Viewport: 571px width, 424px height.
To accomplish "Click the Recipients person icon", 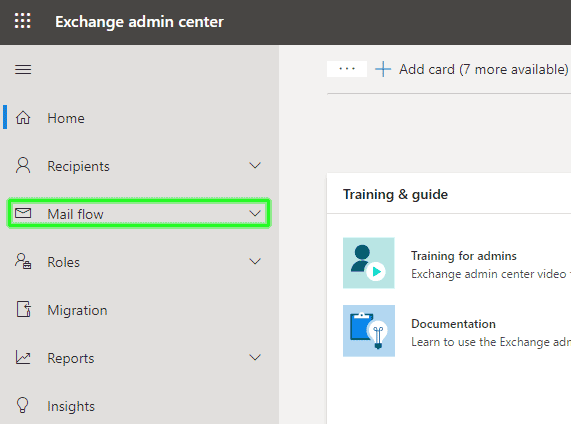I will point(23,165).
